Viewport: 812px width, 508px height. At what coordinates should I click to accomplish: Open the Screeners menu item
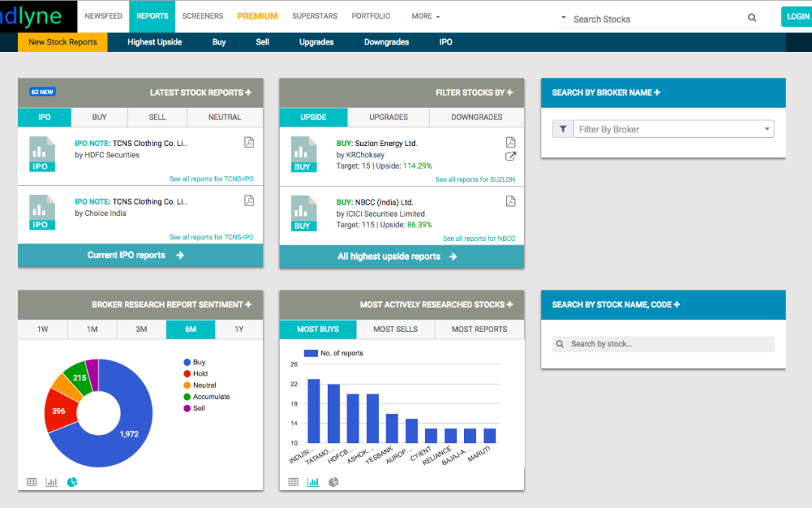click(202, 16)
